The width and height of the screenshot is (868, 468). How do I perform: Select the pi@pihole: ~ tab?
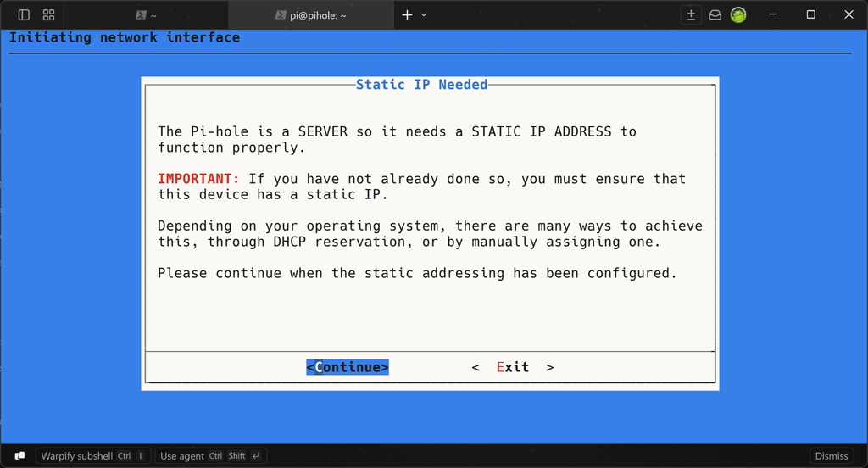point(310,15)
